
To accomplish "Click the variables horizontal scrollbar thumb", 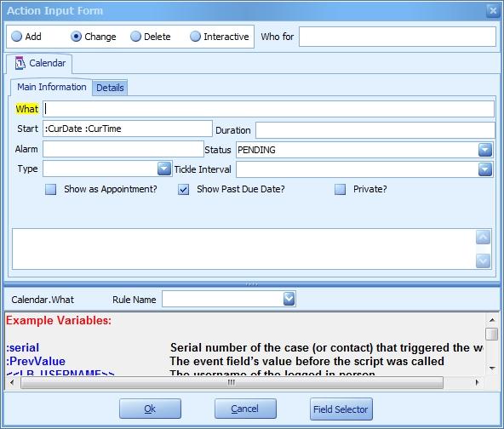I will (x=232, y=382).
